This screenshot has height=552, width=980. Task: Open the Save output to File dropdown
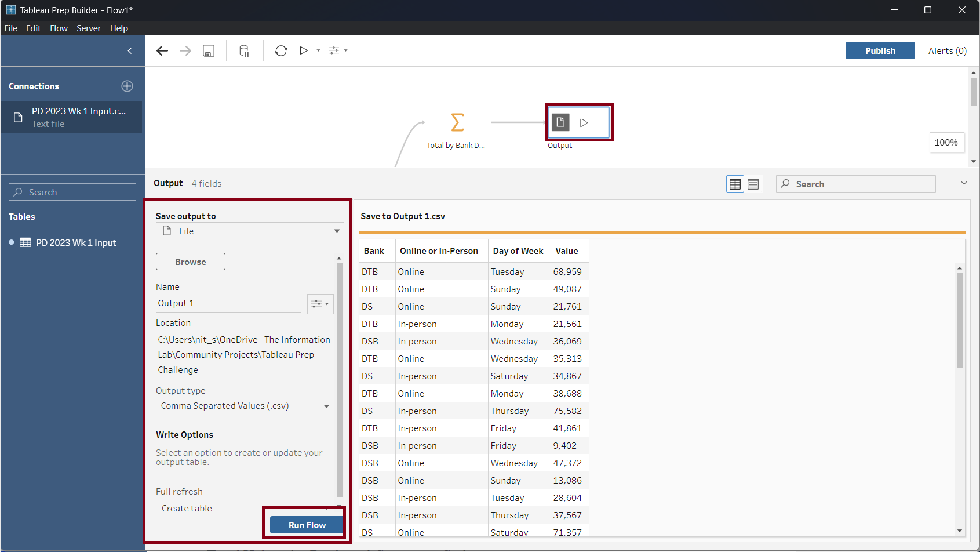click(x=250, y=231)
